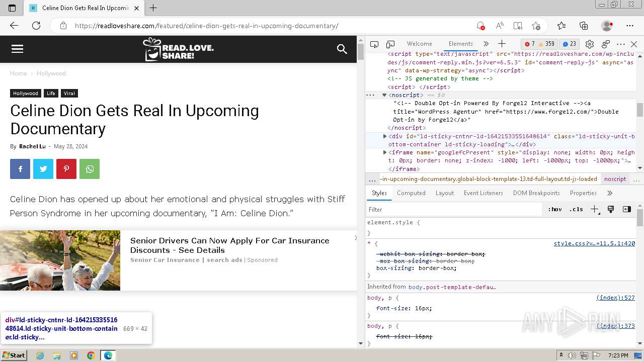Open errors and warnings counter

coord(539,44)
